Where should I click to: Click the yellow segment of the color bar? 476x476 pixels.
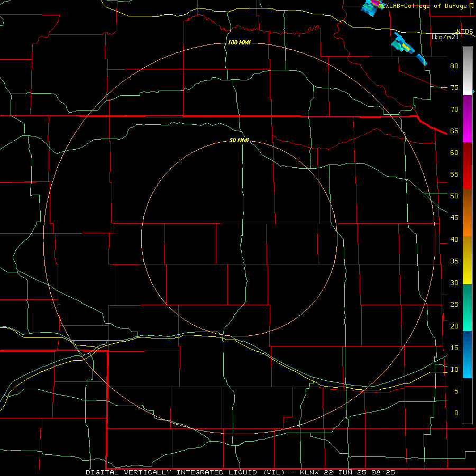point(467,260)
